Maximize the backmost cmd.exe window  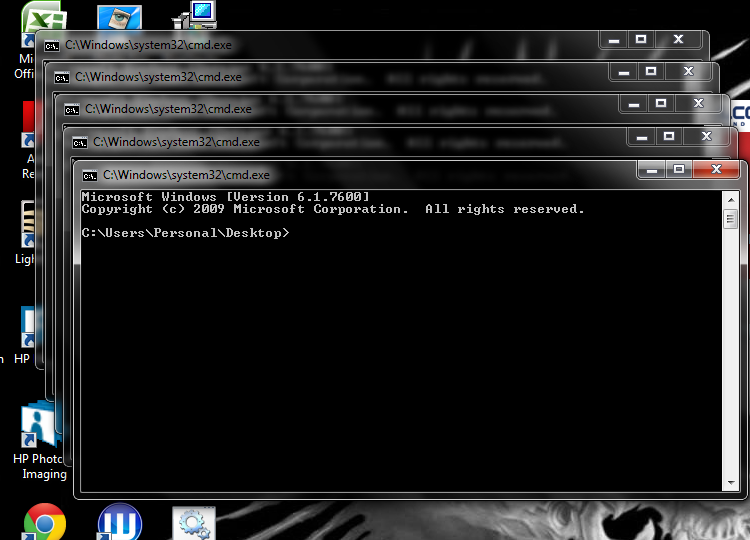coord(641,39)
